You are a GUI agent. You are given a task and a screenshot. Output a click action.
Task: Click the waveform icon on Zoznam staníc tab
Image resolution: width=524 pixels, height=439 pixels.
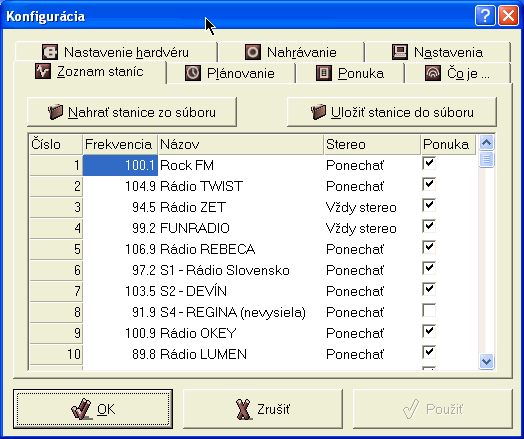click(43, 71)
